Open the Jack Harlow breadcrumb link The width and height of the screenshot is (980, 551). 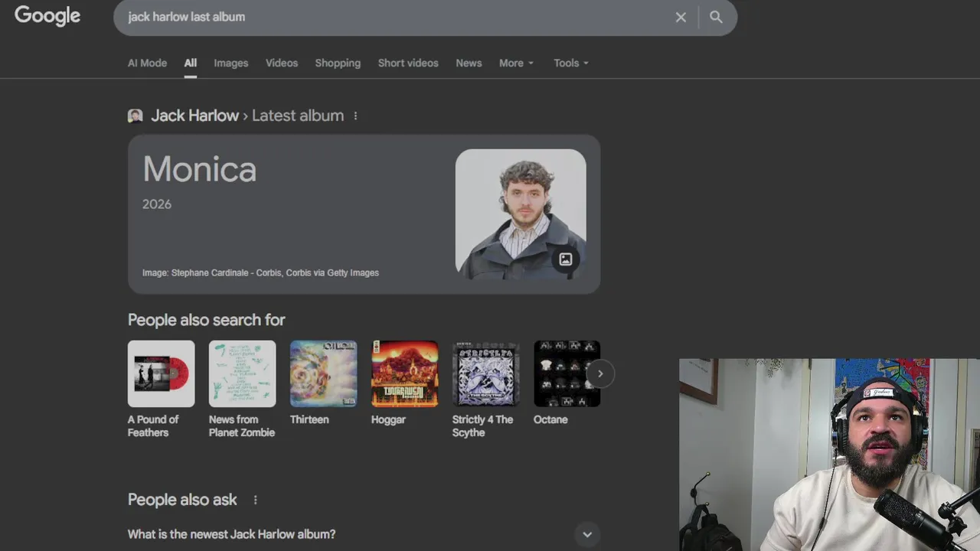coord(194,116)
